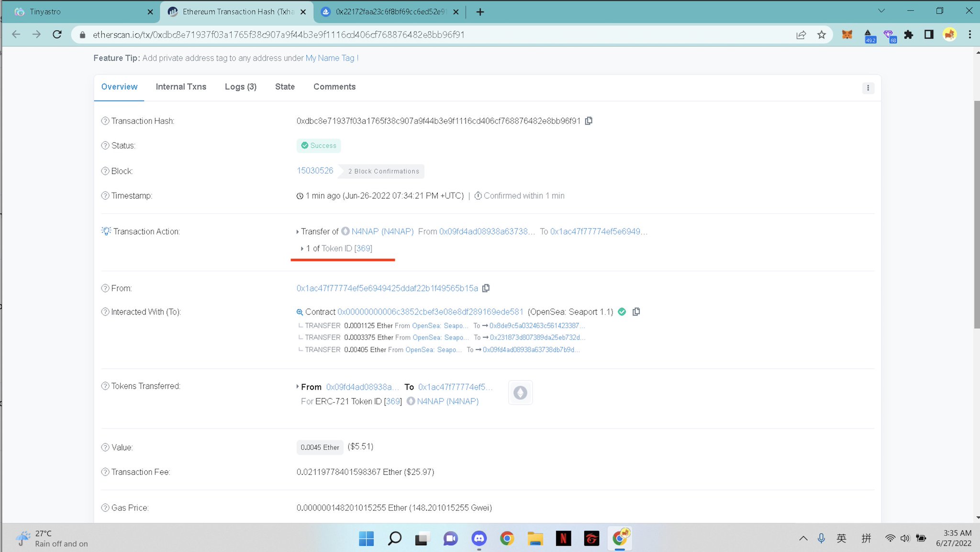980x552 pixels.
Task: Click the help icon next to Gas Price
Action: coord(105,507)
